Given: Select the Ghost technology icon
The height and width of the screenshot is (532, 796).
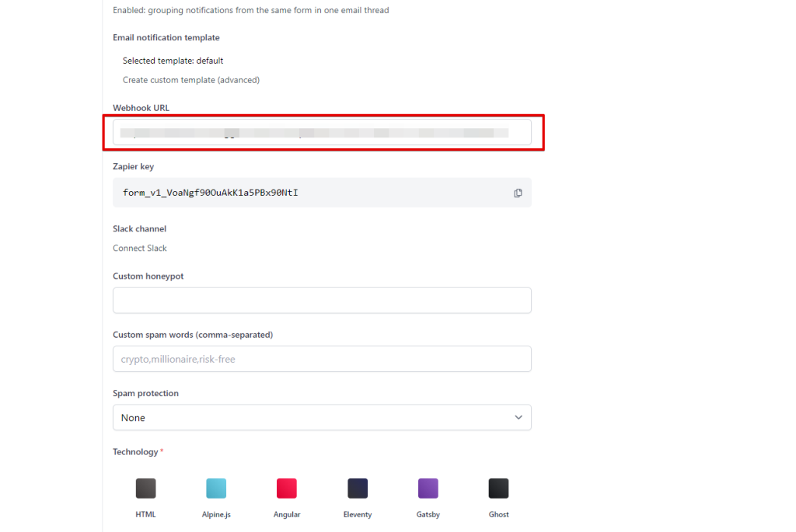Looking at the screenshot, I should pyautogui.click(x=498, y=489).
